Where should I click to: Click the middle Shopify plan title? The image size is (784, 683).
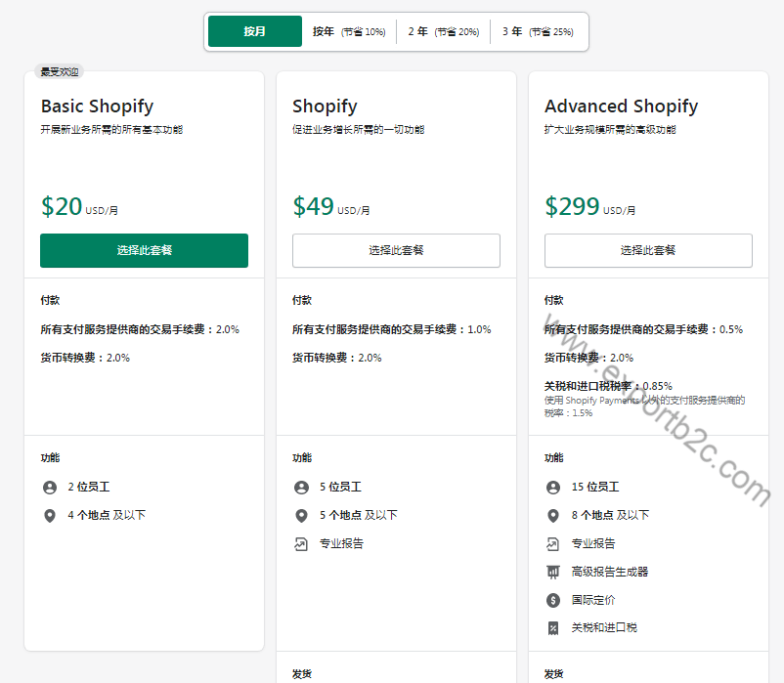point(325,107)
